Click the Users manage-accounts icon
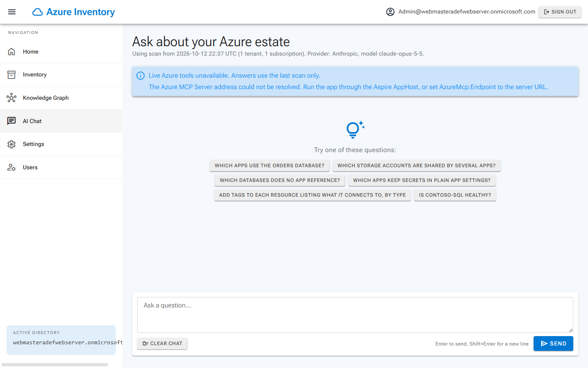Screen dimensions: 588x368 (x=11, y=167)
